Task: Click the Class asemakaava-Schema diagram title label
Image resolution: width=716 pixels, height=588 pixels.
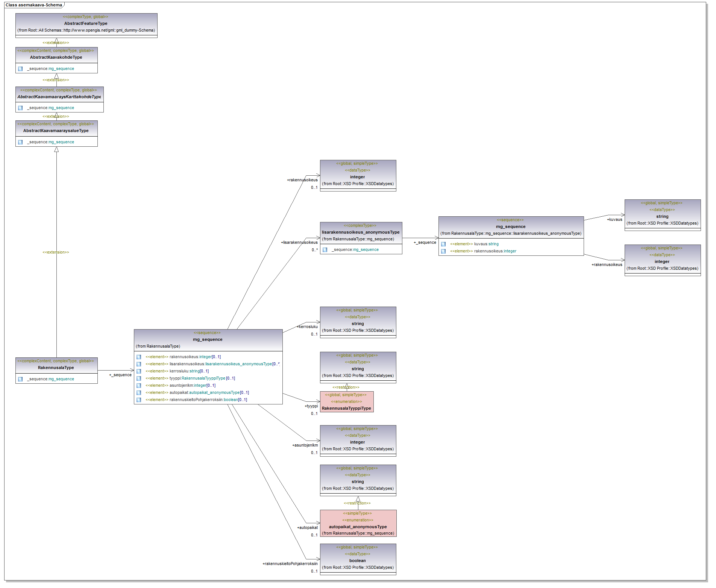Action: pyautogui.click(x=34, y=5)
